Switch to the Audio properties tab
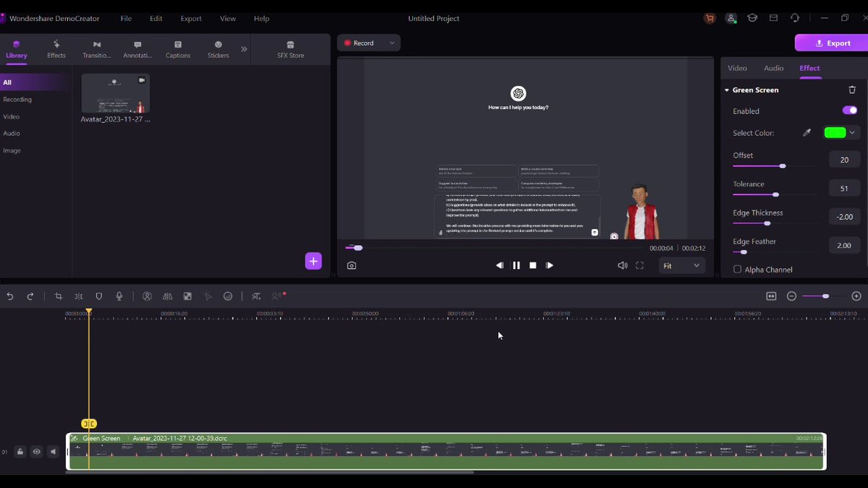Image resolution: width=868 pixels, height=488 pixels. click(x=773, y=68)
